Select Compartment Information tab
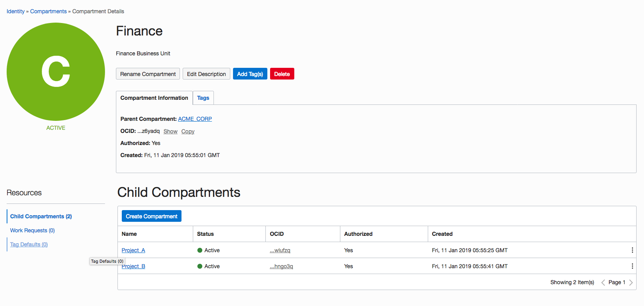644x306 pixels. click(x=154, y=98)
